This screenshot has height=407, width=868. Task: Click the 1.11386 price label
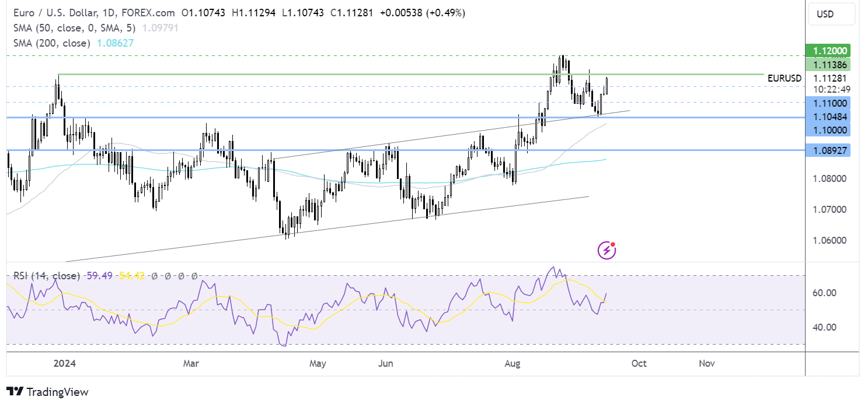pyautogui.click(x=828, y=64)
